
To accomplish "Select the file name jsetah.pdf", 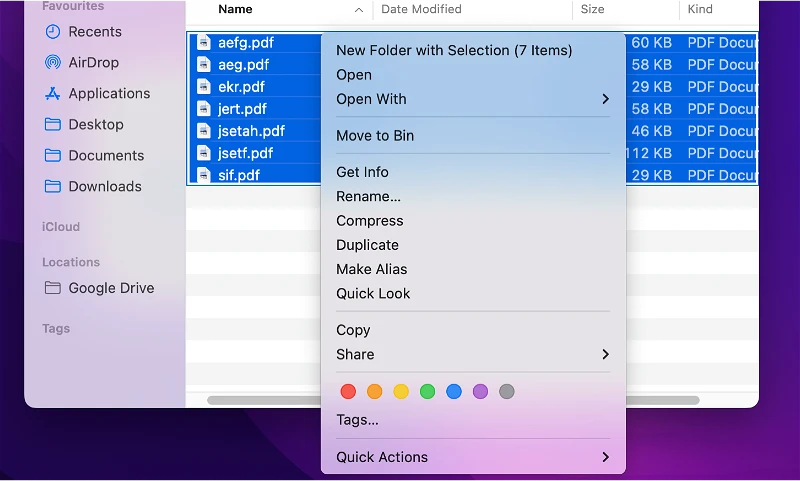I will tap(251, 131).
